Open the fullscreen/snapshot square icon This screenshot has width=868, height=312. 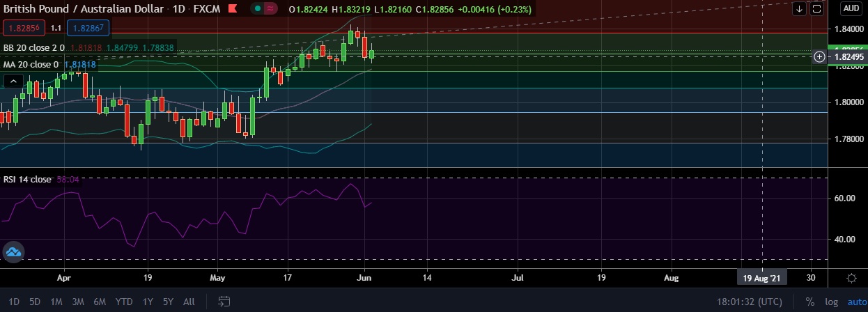pyautogui.click(x=816, y=9)
